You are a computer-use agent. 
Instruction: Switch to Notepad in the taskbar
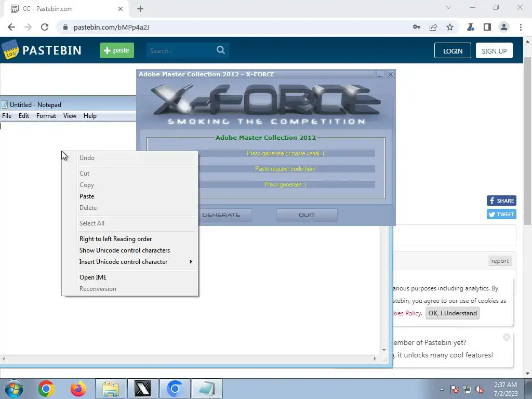click(x=207, y=389)
